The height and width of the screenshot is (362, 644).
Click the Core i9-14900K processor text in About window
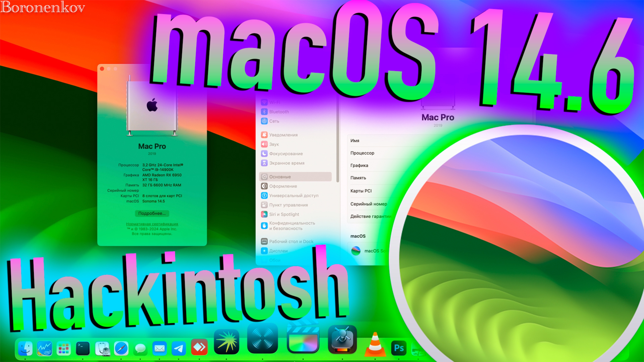click(x=163, y=167)
